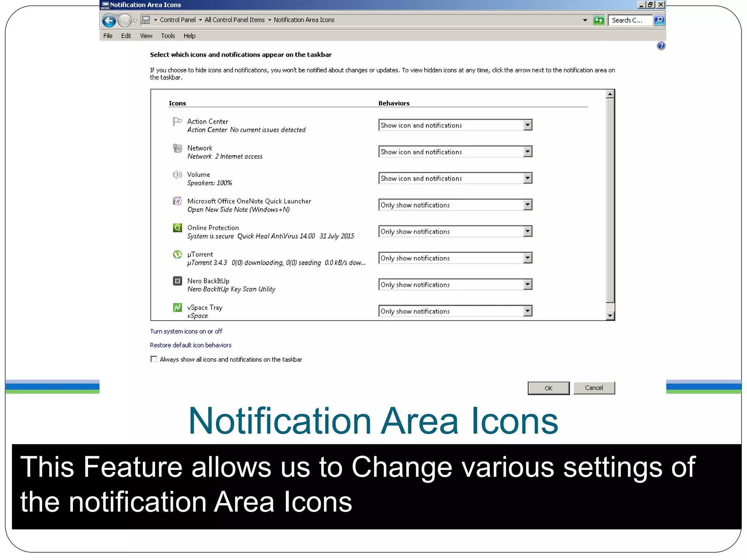This screenshot has width=747, height=560.
Task: Click the µTorrent icon in the list
Action: click(x=177, y=254)
